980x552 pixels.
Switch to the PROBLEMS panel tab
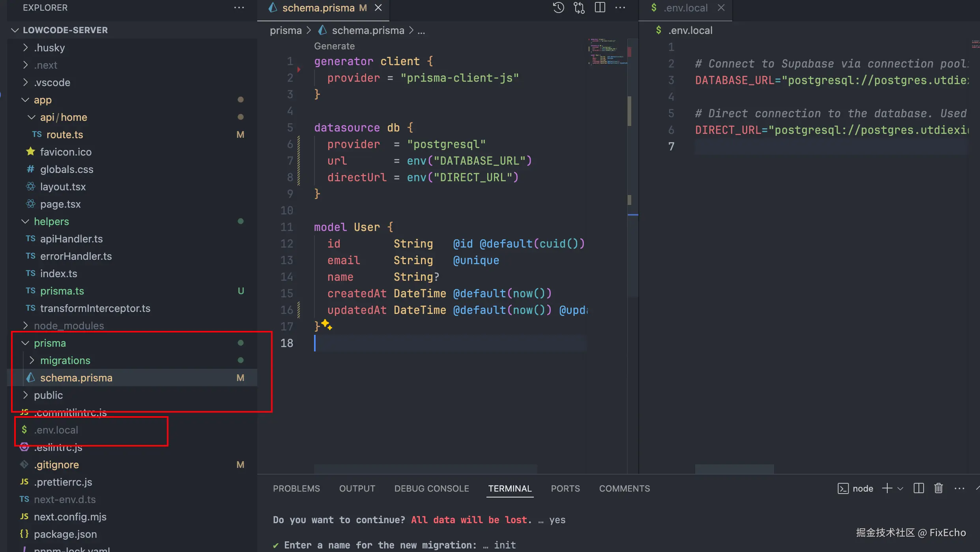296,488
